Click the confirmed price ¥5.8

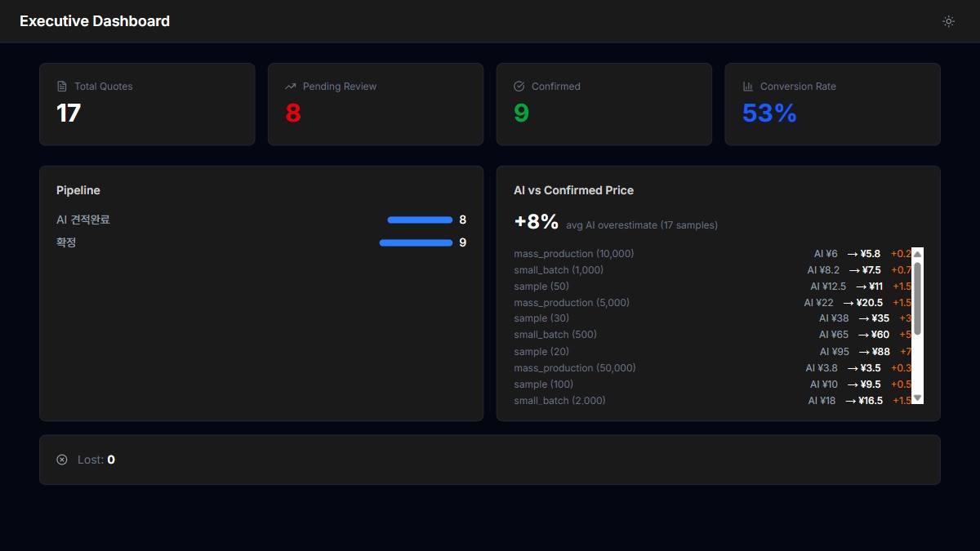pyautogui.click(x=871, y=254)
